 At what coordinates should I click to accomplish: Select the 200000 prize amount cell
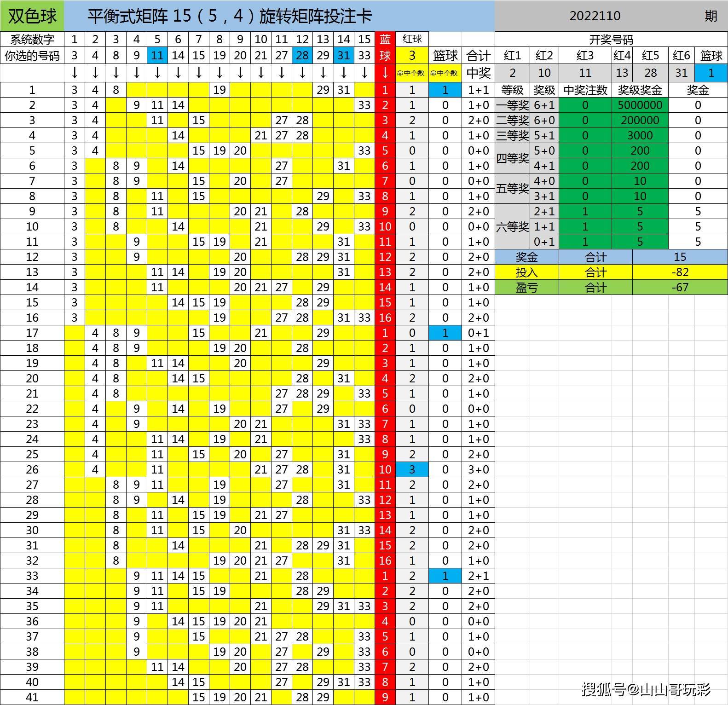(x=640, y=121)
